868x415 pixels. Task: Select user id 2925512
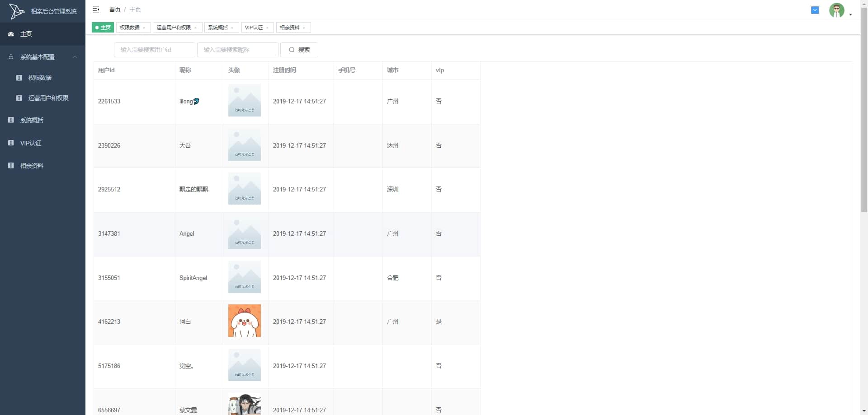point(109,189)
